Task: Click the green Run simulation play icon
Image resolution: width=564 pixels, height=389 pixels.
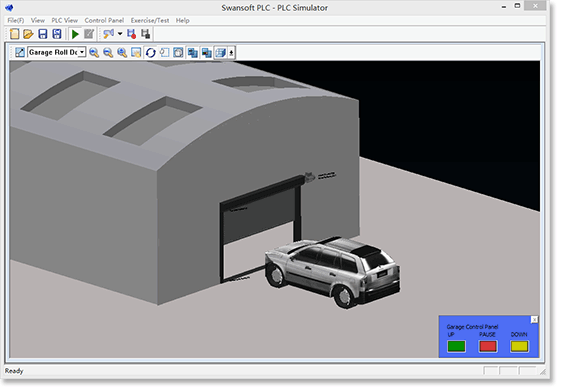Action: point(75,34)
